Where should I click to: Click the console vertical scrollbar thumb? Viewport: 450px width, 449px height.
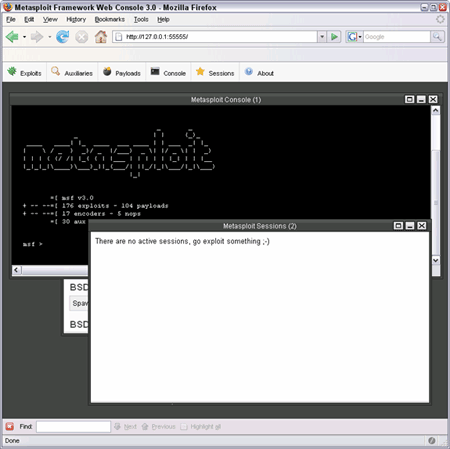pos(436,202)
